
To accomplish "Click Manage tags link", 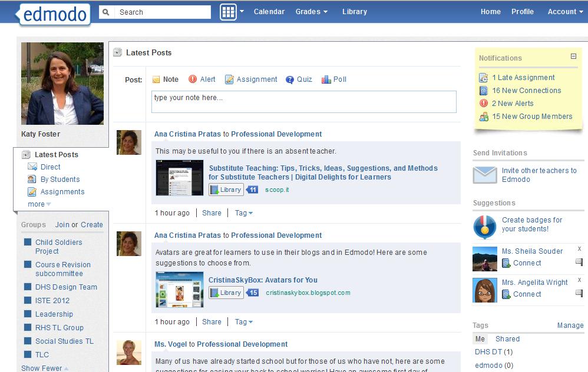I will click(570, 325).
